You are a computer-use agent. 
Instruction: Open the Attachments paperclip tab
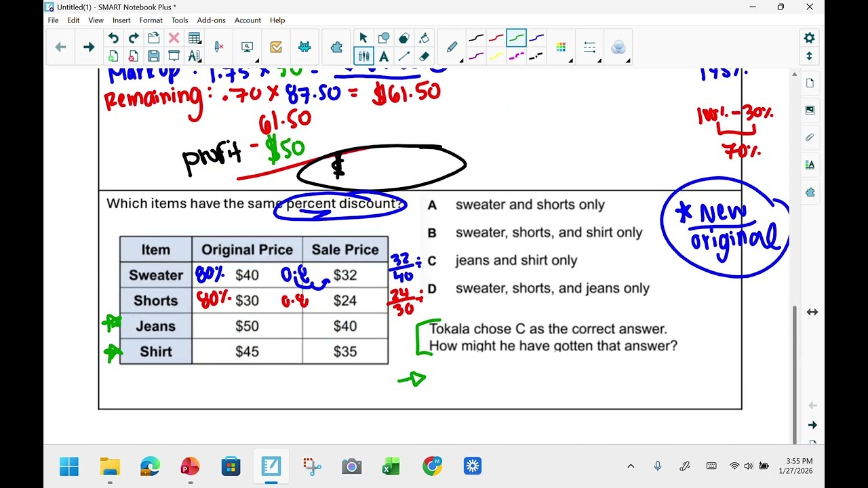[810, 137]
